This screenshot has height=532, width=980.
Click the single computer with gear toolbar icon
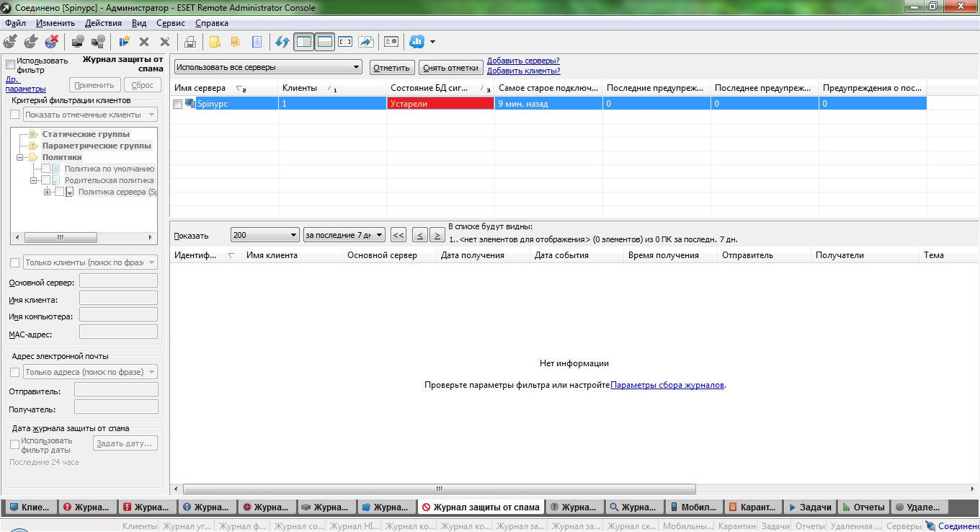[x=78, y=42]
